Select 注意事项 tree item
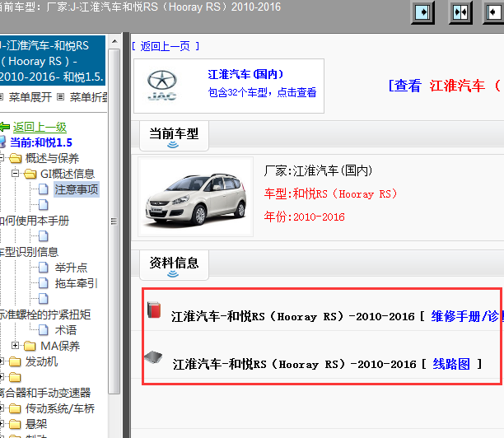This screenshot has width=504, height=438. (77, 189)
